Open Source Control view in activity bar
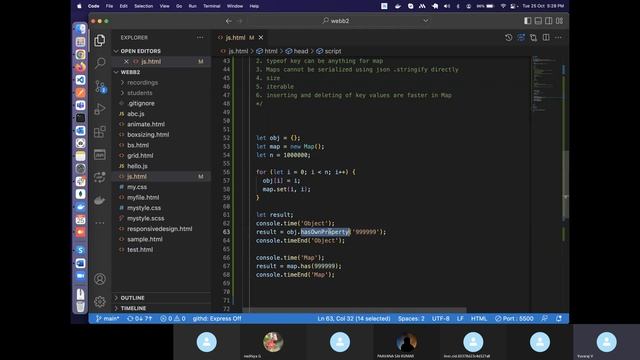 [x=100, y=86]
